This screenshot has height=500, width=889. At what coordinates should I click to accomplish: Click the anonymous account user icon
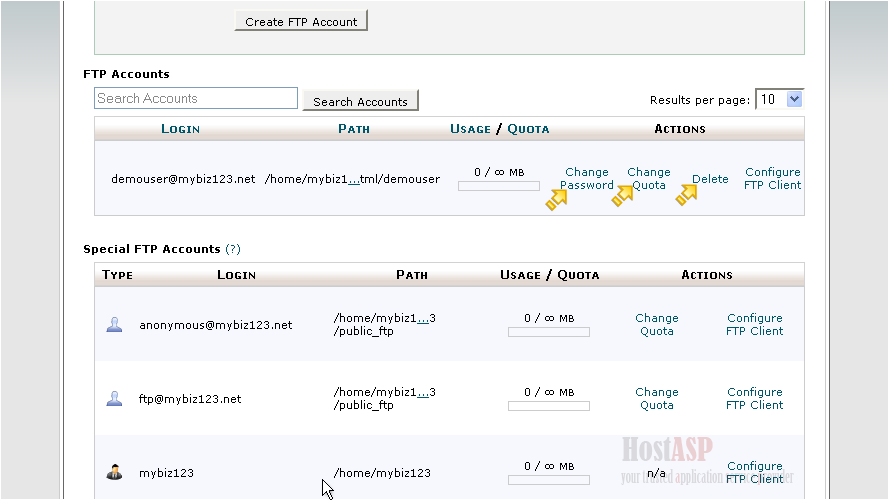click(114, 324)
